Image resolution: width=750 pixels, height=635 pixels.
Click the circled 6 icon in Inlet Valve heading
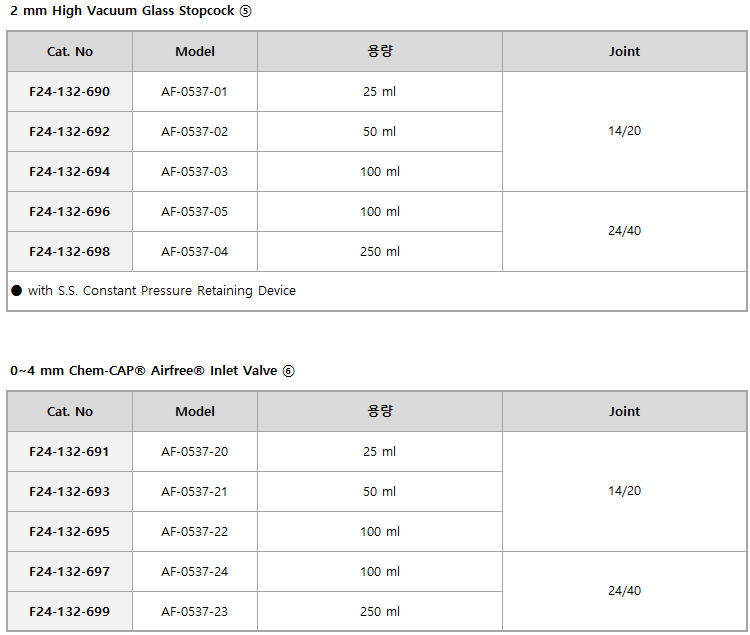289,371
